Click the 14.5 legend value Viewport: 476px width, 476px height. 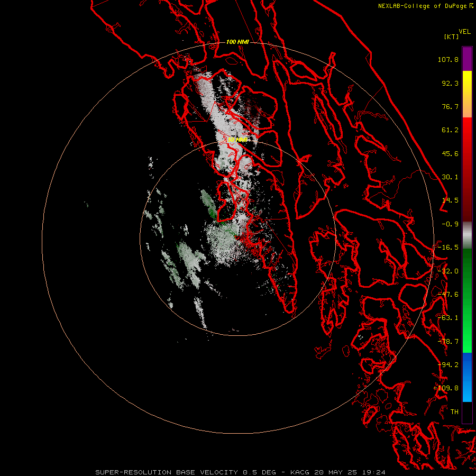click(450, 200)
